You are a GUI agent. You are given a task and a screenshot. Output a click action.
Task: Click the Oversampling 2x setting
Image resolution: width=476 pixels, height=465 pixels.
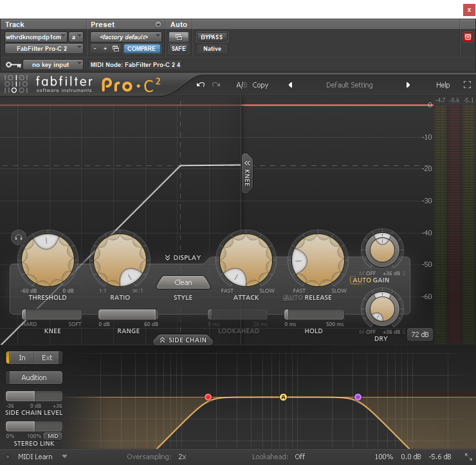(x=182, y=457)
